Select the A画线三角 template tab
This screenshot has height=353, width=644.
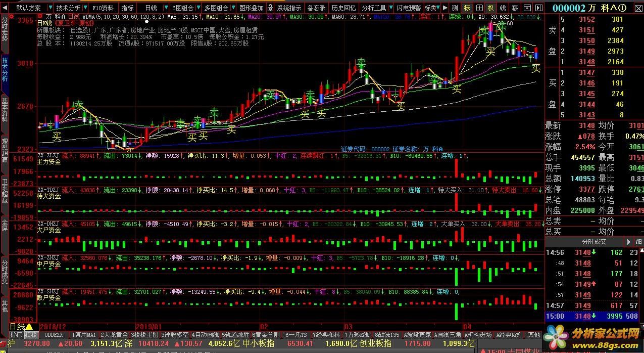448,335
